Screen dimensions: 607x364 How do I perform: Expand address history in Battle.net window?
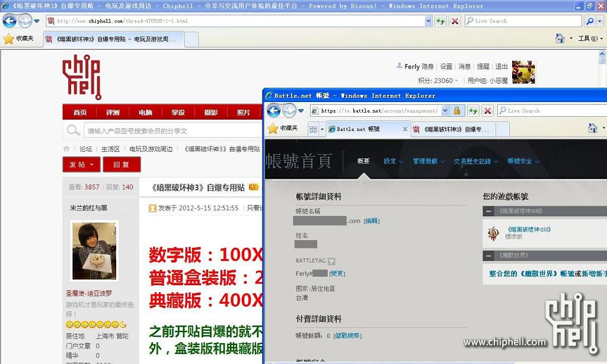(445, 111)
